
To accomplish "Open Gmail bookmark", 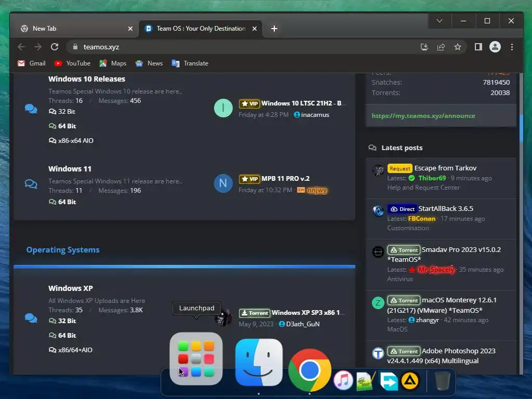I will pyautogui.click(x=31, y=63).
